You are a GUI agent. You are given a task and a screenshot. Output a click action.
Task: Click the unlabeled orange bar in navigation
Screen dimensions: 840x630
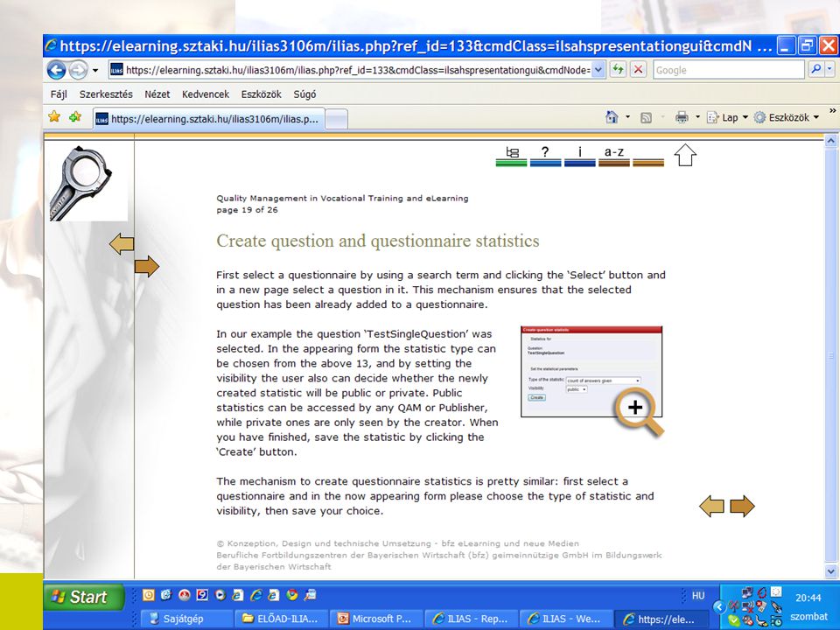point(648,163)
